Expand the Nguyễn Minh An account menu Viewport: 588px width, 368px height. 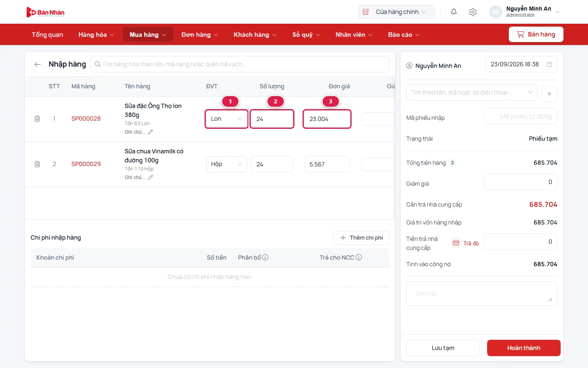[x=557, y=12]
